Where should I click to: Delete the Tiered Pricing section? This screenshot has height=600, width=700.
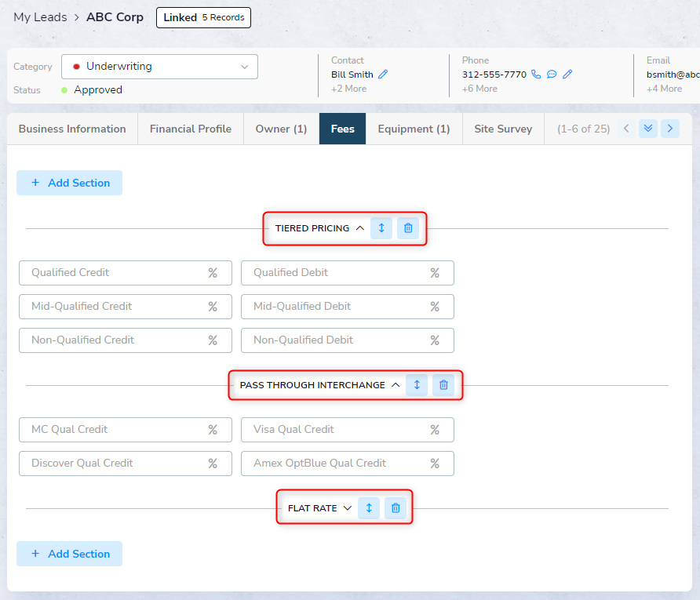click(x=408, y=228)
